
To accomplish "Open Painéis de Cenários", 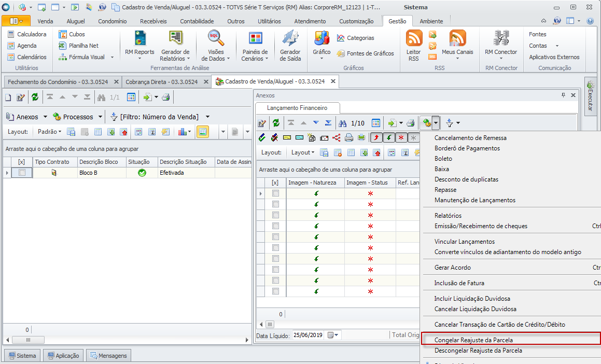I will pos(255,45).
